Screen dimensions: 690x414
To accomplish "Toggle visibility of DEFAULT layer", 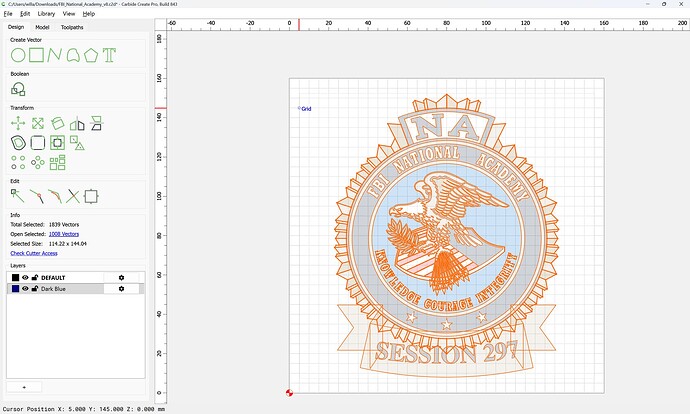I will (x=25, y=278).
